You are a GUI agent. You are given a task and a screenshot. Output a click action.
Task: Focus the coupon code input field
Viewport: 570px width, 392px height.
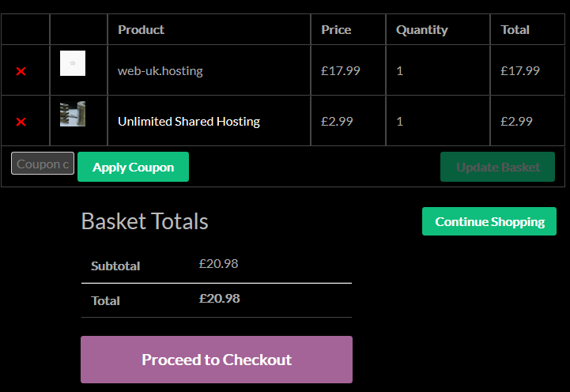coord(43,164)
